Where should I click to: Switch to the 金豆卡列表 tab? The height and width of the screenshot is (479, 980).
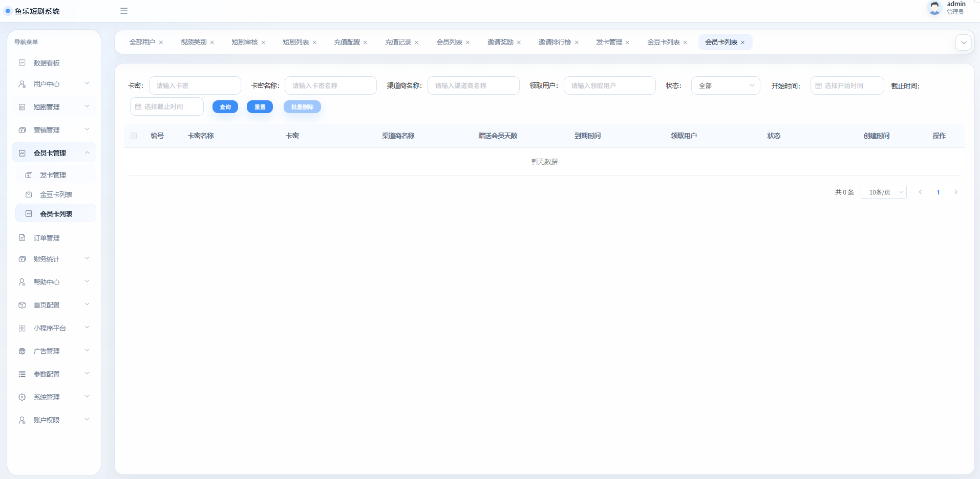[x=664, y=42]
